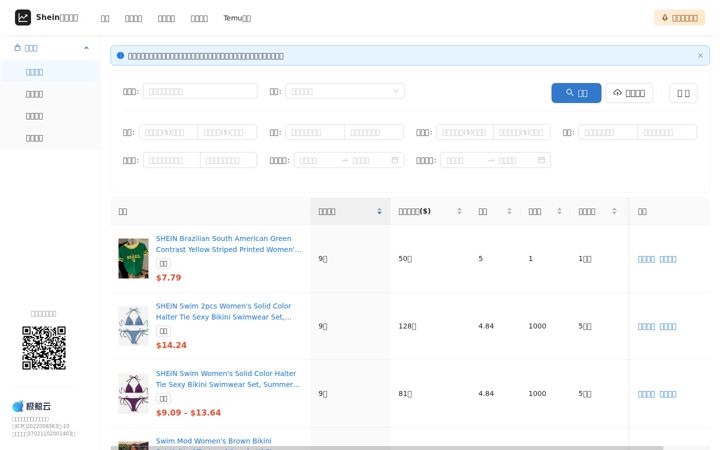The image size is (720, 450).
Task: Dismiss the blue info banner
Action: pos(700,56)
